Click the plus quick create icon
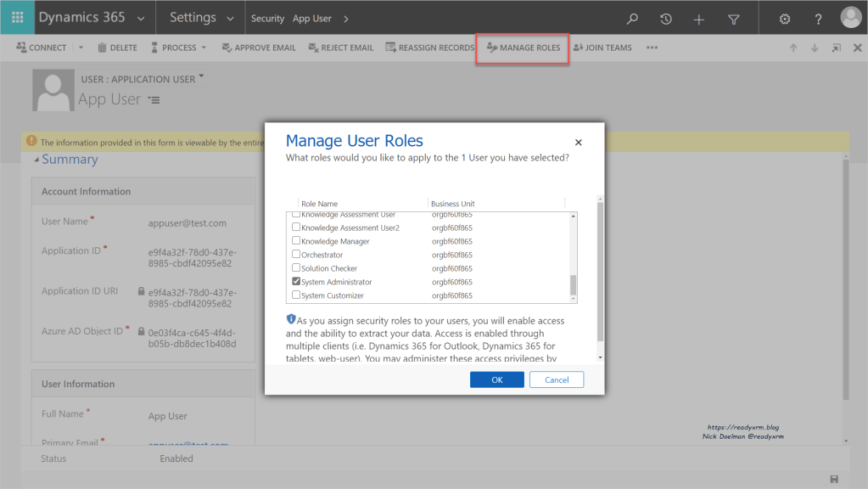The width and height of the screenshot is (868, 489). 698,19
